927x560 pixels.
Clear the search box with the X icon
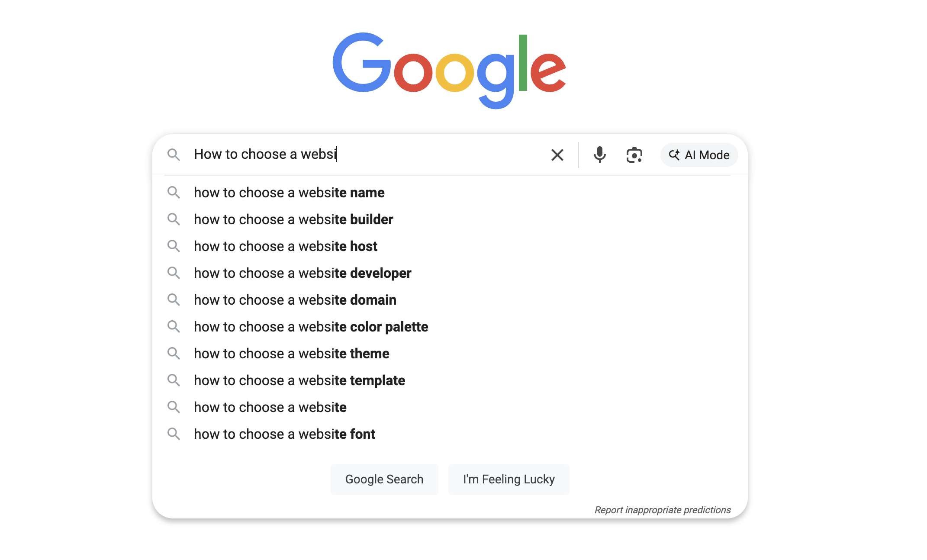[x=557, y=155]
